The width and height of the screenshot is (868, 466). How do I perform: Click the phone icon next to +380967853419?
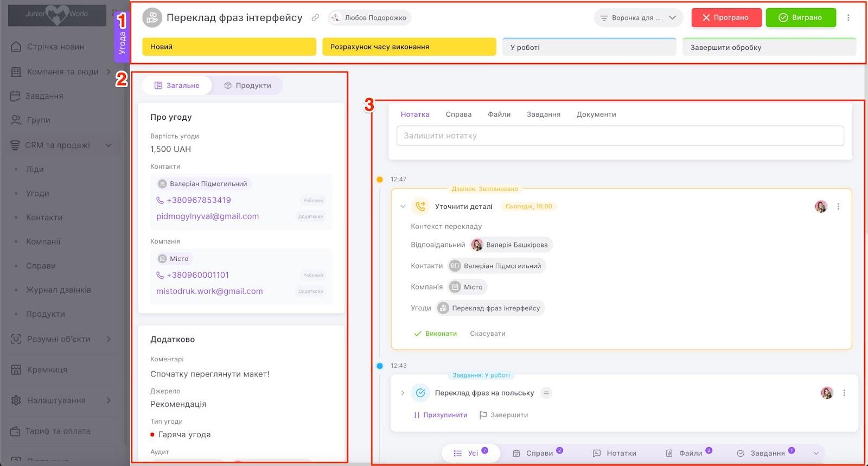(160, 200)
